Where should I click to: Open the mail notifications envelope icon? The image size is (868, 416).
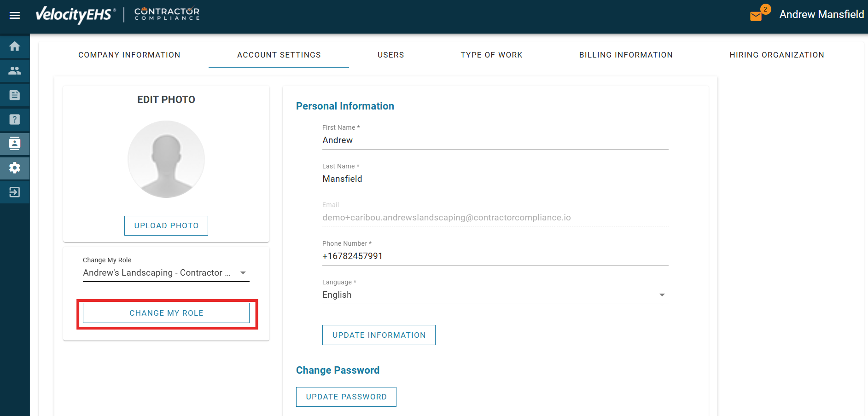click(x=756, y=16)
